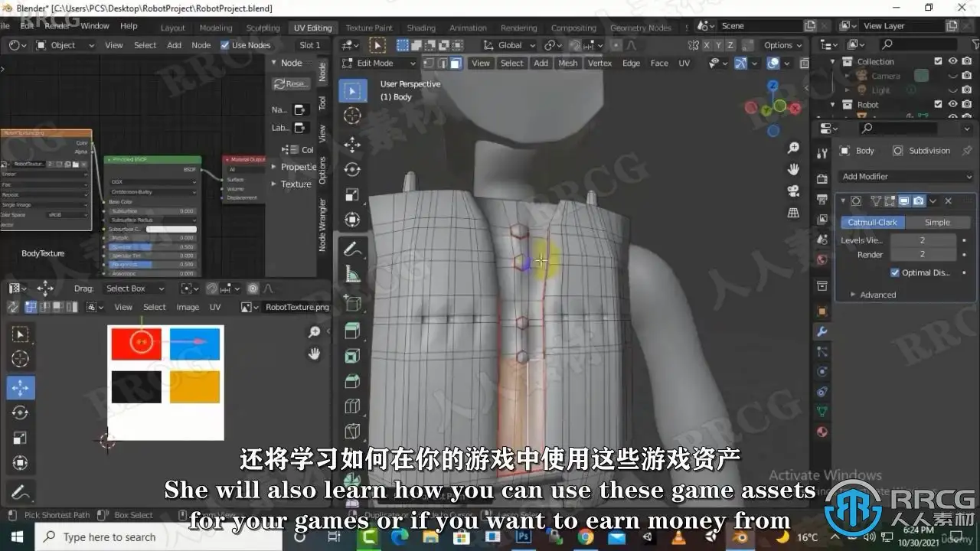Select the Transform tool in 3D viewport
The image size is (980, 551).
tap(352, 220)
